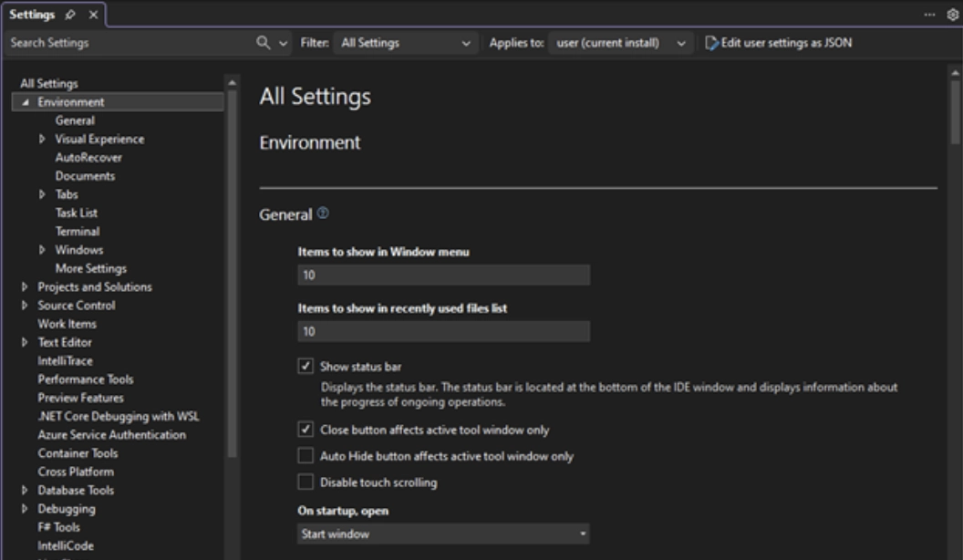The width and height of the screenshot is (963, 560).
Task: Toggle Close button affects active tool window
Action: (x=305, y=429)
